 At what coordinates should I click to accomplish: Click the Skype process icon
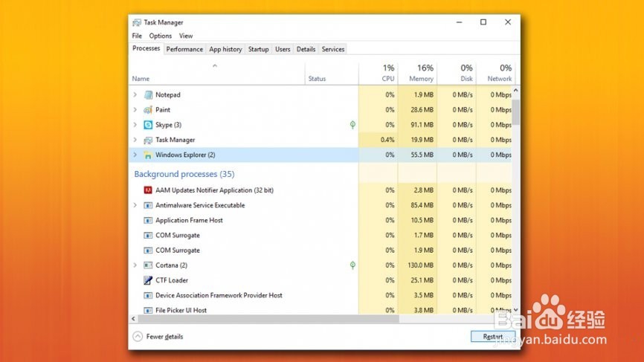pyautogui.click(x=148, y=125)
